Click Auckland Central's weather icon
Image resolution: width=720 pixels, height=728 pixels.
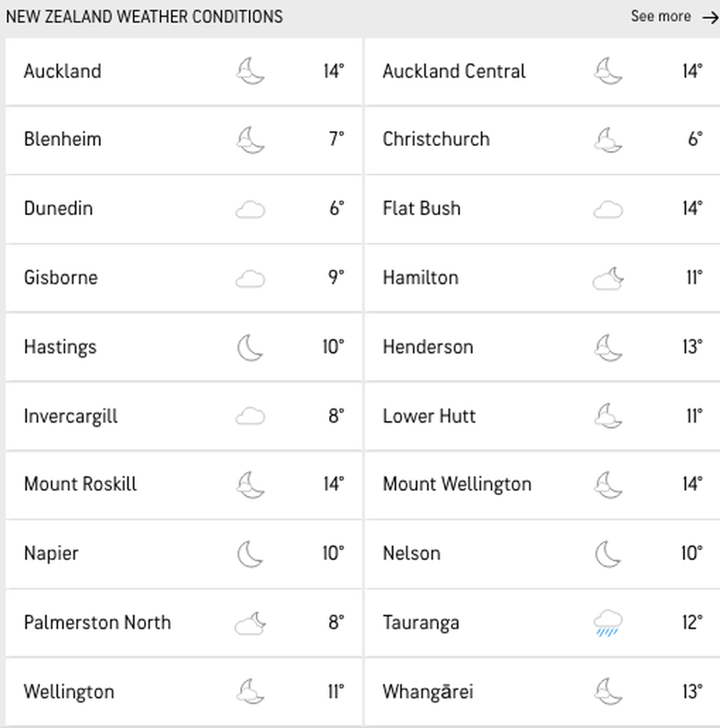608,71
